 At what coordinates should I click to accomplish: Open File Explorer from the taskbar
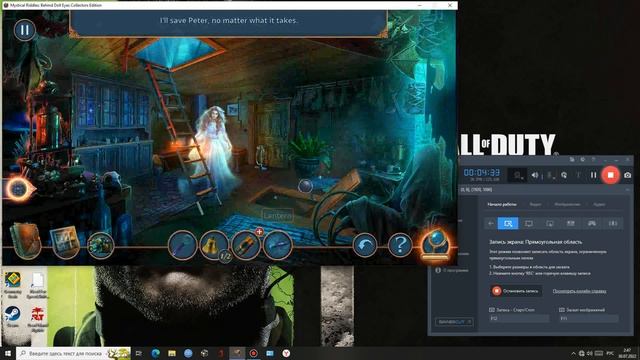tap(172, 353)
